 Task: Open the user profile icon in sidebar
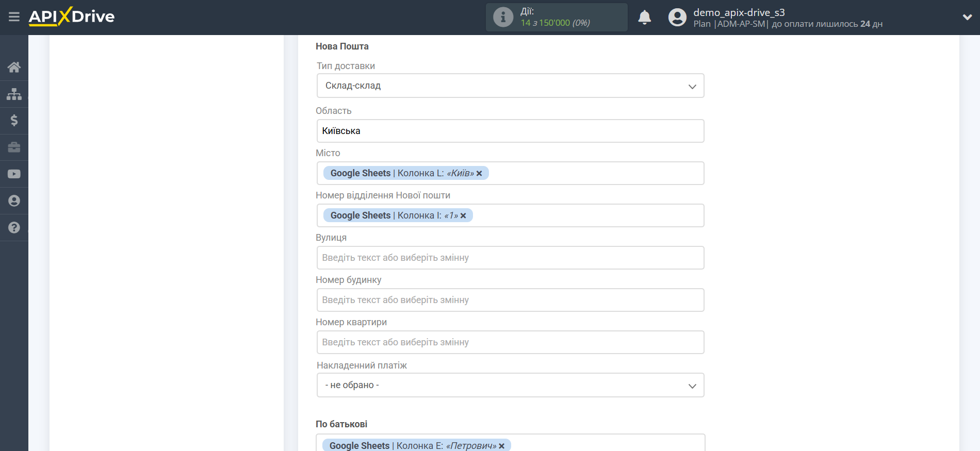[14, 201]
